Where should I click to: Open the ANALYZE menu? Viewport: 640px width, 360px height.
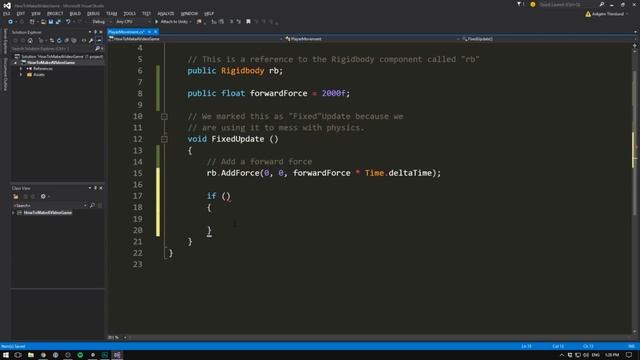click(x=165, y=13)
